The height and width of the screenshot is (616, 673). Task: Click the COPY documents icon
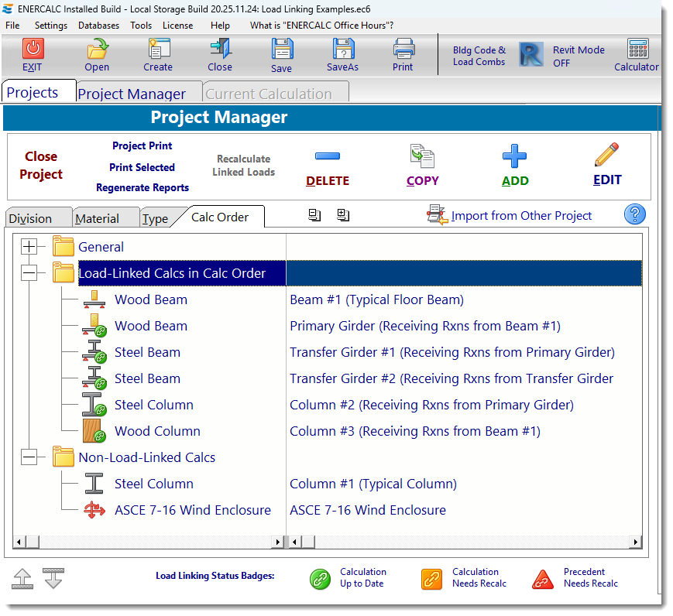pyautogui.click(x=422, y=156)
